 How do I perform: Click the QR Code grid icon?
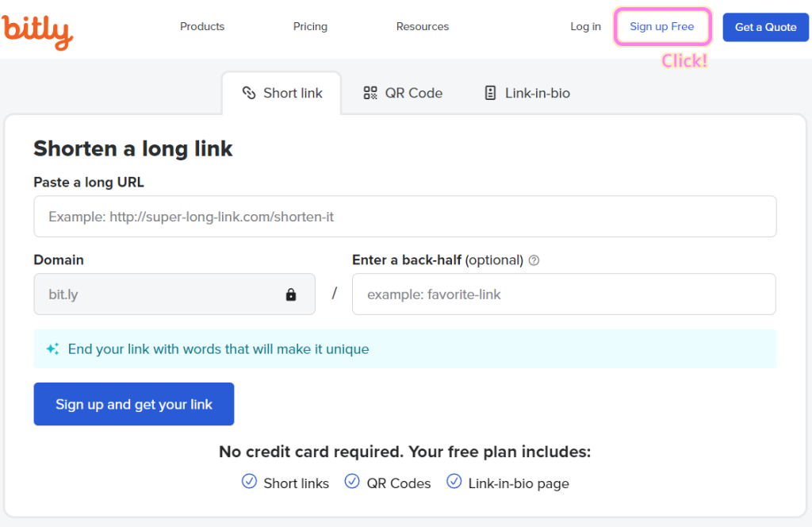coord(370,92)
